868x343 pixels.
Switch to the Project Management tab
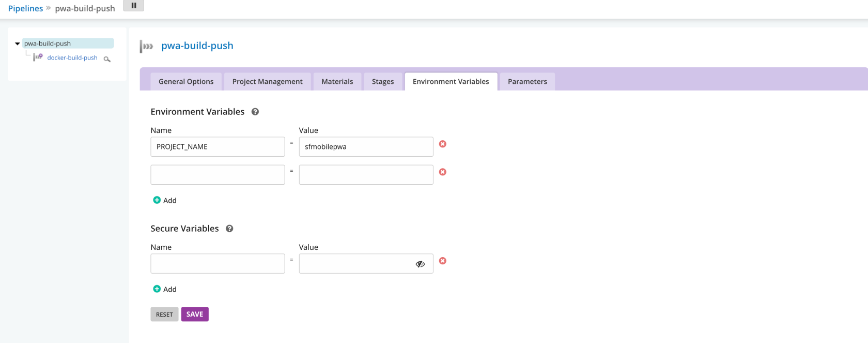(268, 82)
